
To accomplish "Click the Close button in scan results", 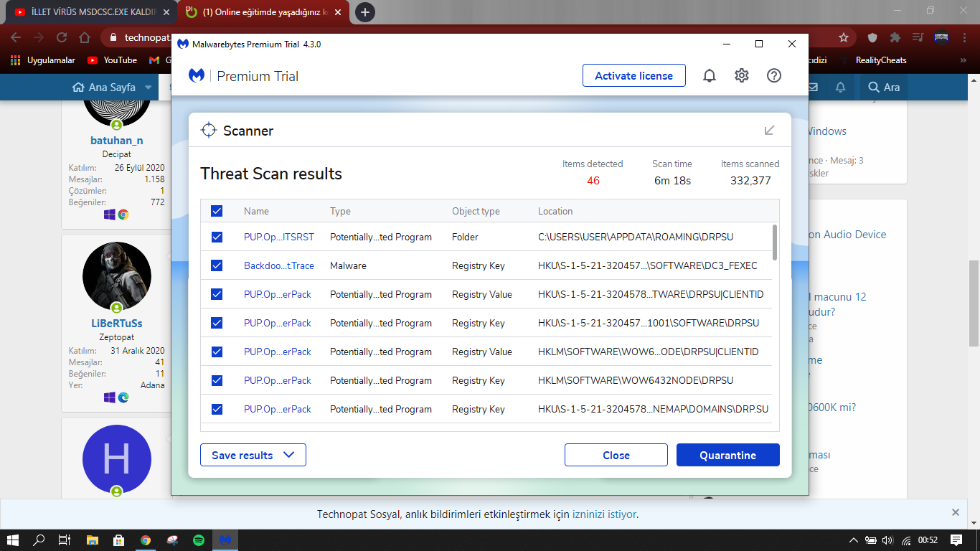I will click(x=616, y=455).
